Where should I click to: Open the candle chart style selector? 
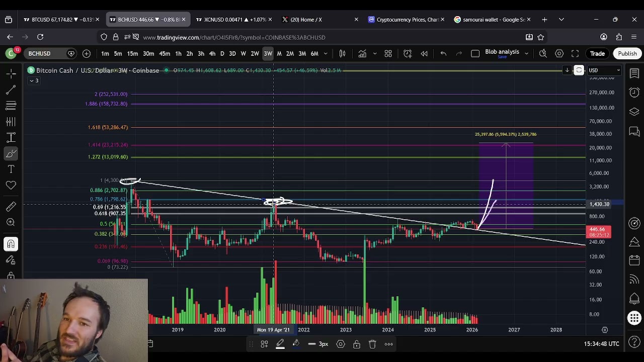coord(342,53)
